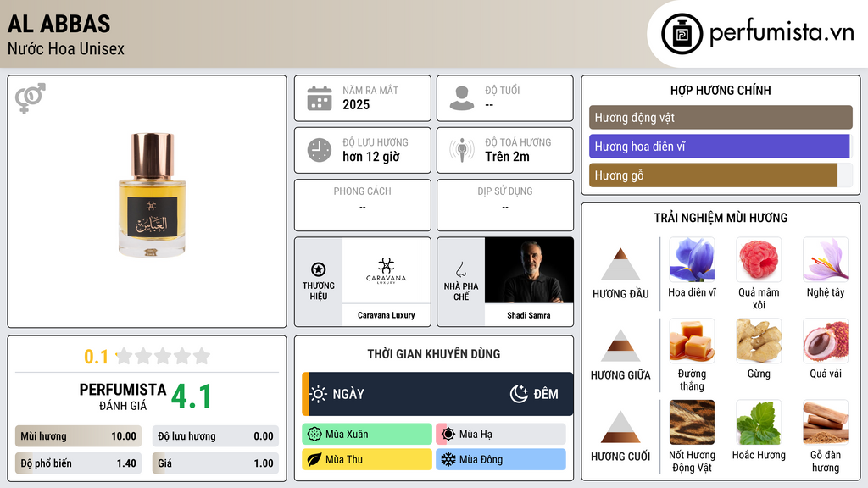
Task: Click the perfumista.vn bottle logo icon
Action: [682, 34]
